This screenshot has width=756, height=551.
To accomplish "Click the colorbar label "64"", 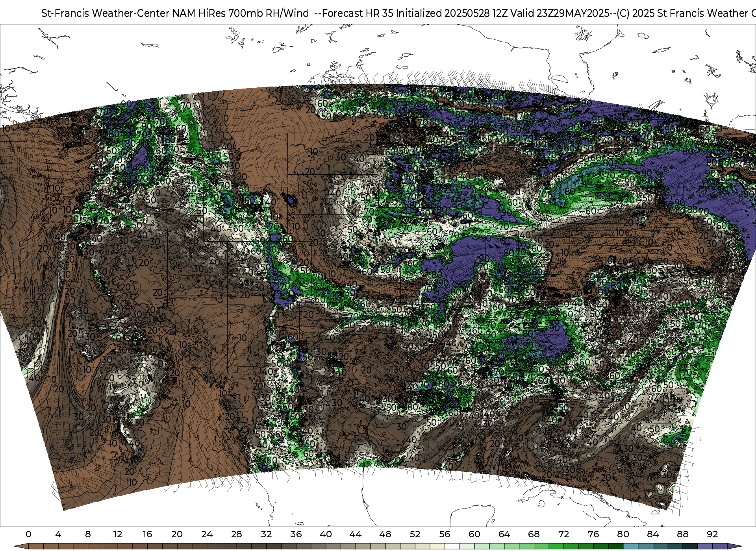I will tap(504, 534).
